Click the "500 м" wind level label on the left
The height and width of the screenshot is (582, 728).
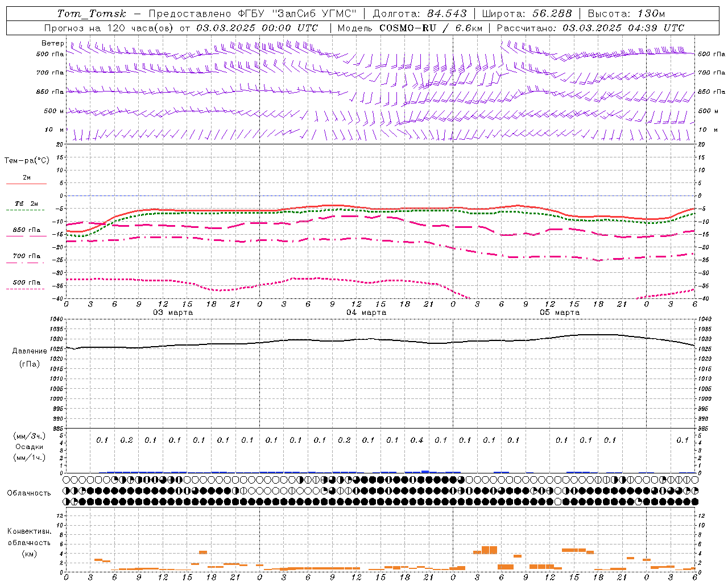click(54, 111)
